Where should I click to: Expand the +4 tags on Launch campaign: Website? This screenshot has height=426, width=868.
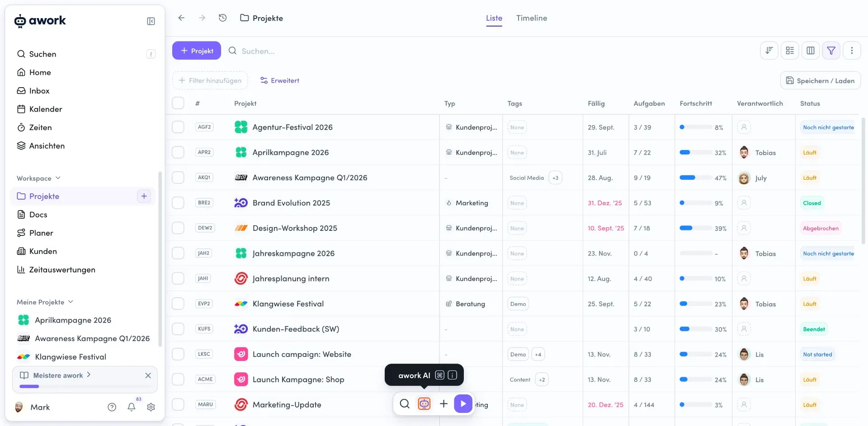(x=538, y=354)
